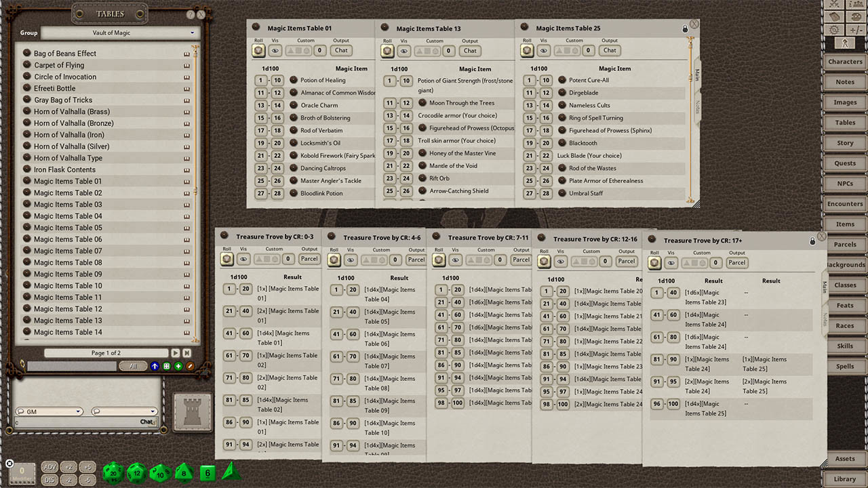This screenshot has width=868, height=488.
Task: Click the Chat output button on Table 01
Action: tap(341, 50)
